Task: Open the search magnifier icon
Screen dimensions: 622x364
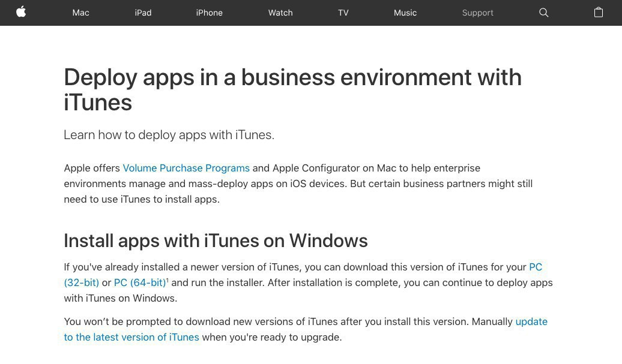Action: tap(543, 13)
